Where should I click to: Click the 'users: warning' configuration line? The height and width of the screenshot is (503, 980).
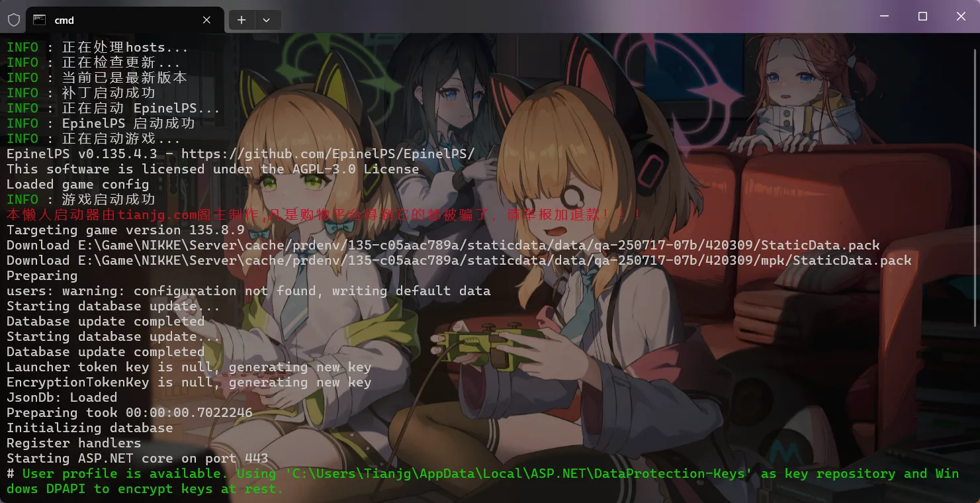coord(248,291)
